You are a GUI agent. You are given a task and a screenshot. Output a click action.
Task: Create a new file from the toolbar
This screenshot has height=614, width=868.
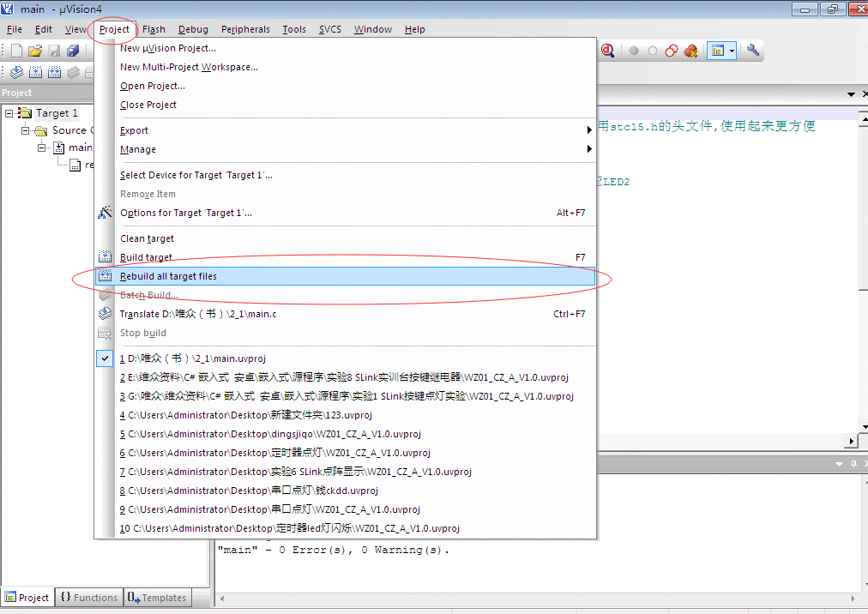coord(16,51)
